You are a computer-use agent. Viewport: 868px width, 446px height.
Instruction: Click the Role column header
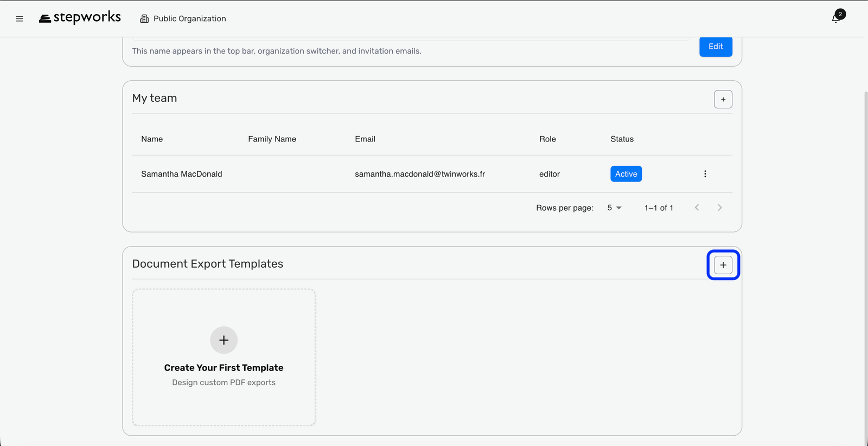(547, 139)
